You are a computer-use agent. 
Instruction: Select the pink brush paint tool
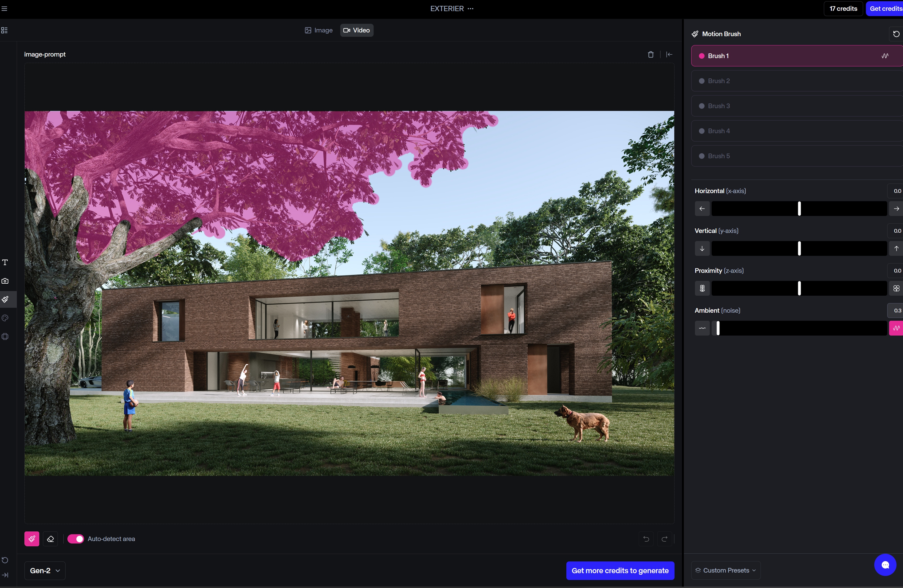coord(32,539)
